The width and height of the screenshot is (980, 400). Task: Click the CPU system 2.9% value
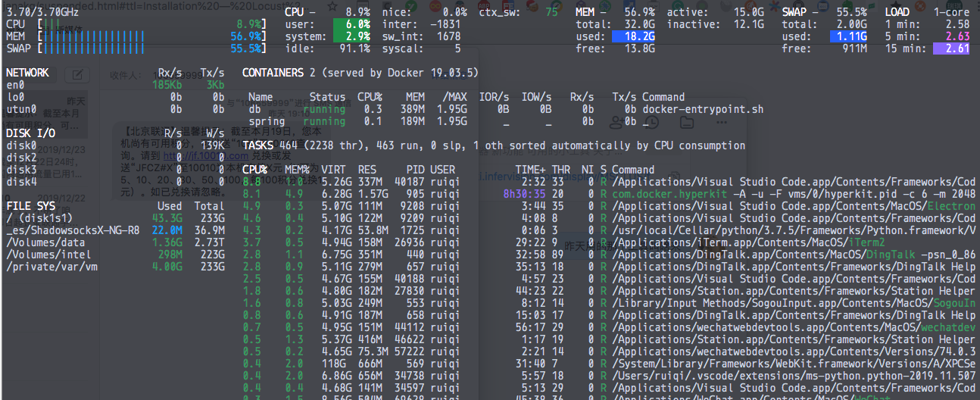point(352,36)
